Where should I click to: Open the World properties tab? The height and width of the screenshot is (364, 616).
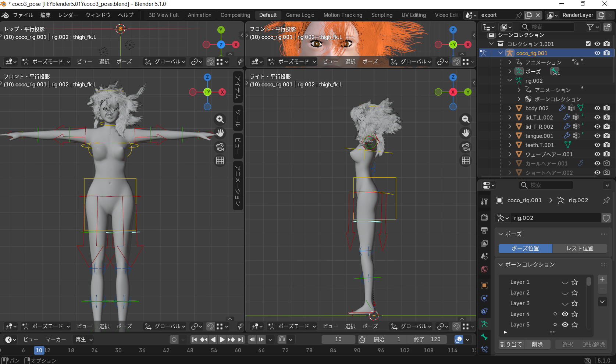(484, 269)
